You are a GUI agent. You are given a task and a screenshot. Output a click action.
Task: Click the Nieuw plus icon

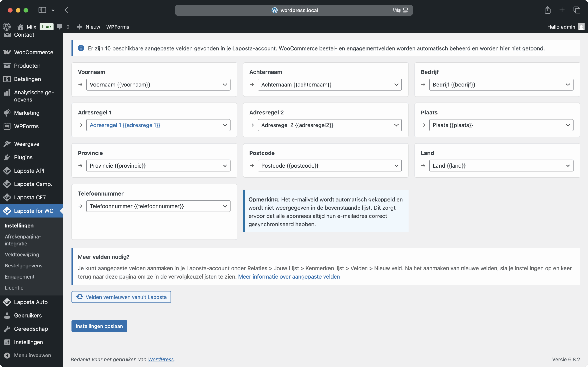tap(79, 27)
